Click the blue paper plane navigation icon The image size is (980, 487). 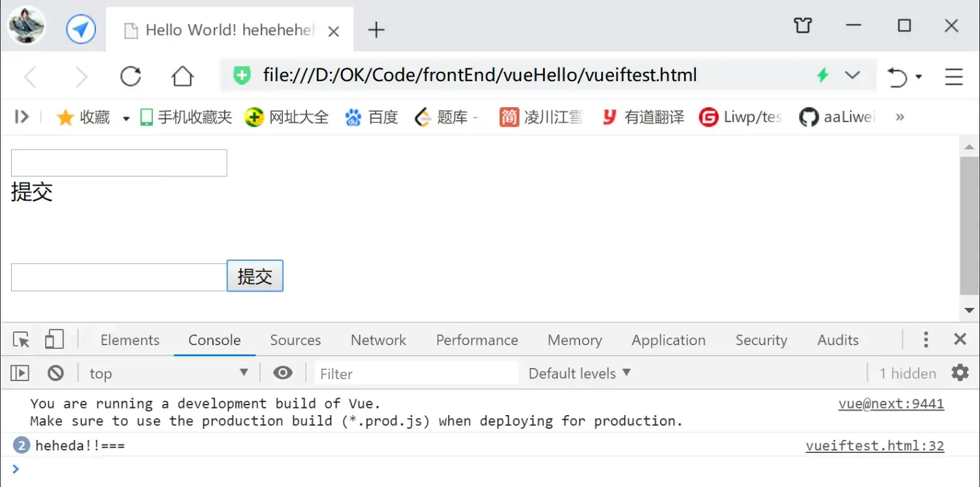pos(81,29)
